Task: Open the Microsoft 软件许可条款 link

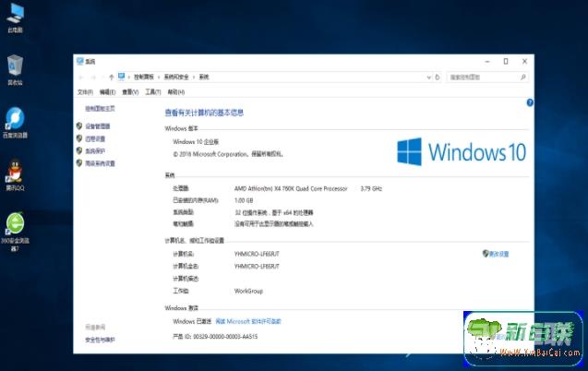Action: tap(248, 321)
